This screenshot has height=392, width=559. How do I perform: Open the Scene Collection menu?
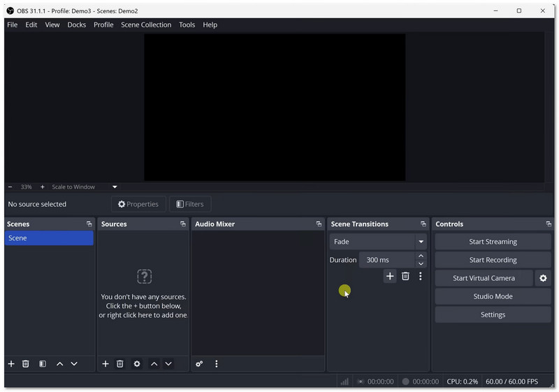[x=146, y=25]
